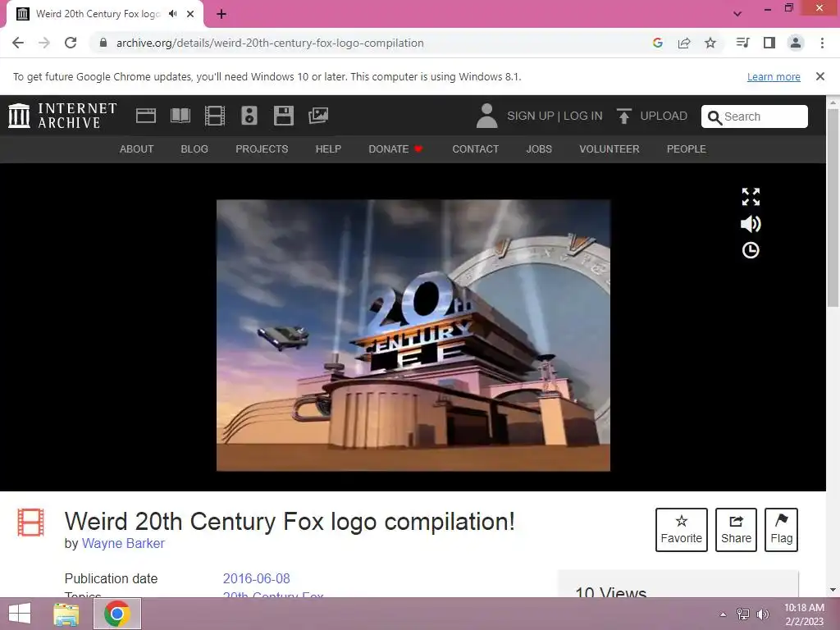Open the Audio speaker icon in navbar
Image resolution: width=840 pixels, height=630 pixels.
pos(249,116)
